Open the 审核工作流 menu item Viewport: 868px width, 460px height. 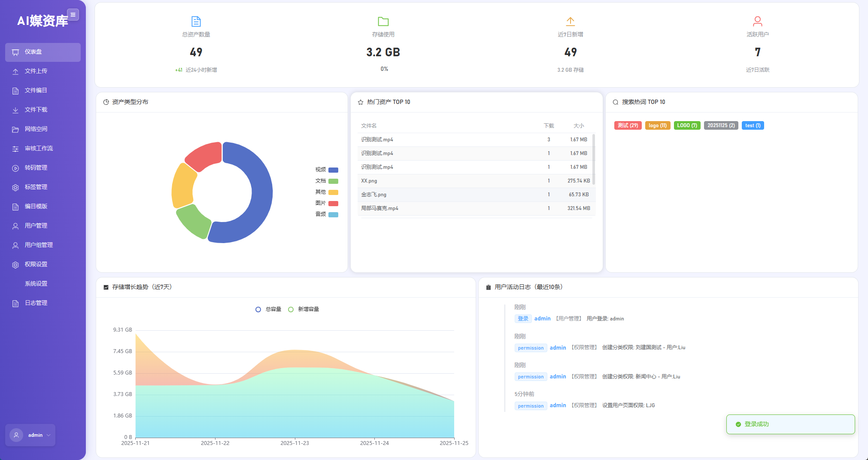39,148
